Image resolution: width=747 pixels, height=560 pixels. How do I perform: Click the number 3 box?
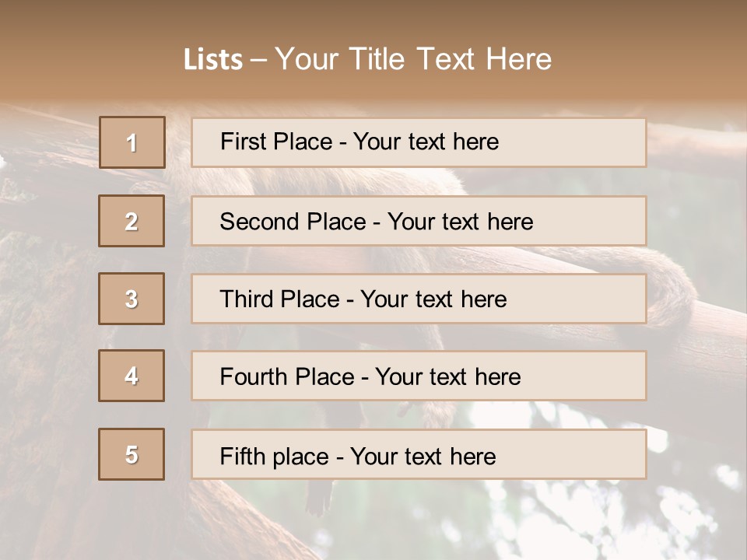132,299
